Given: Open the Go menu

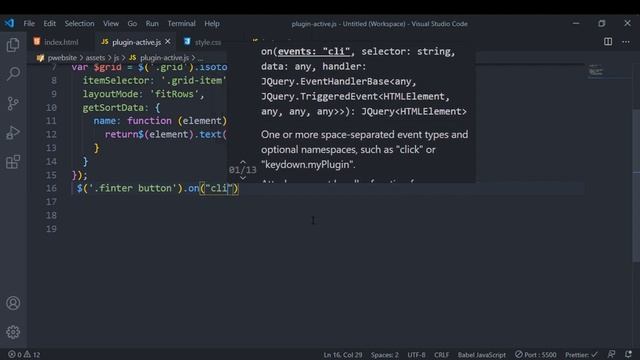Looking at the screenshot, I should click(x=132, y=24).
